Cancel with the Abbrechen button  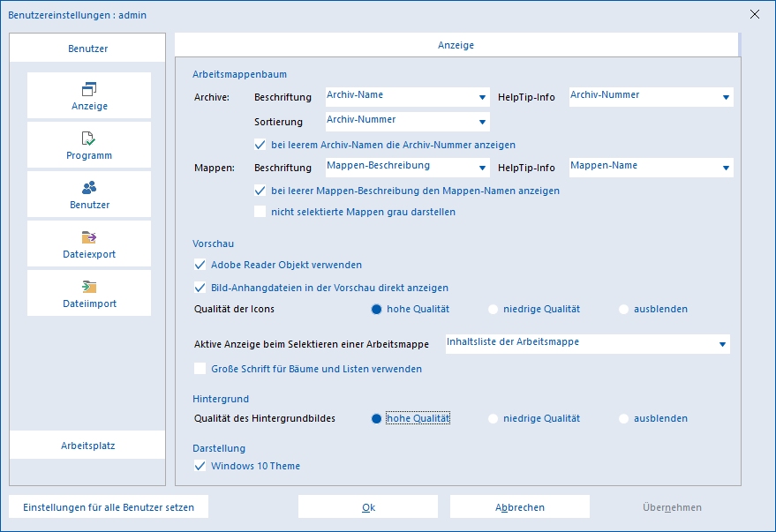coord(520,506)
